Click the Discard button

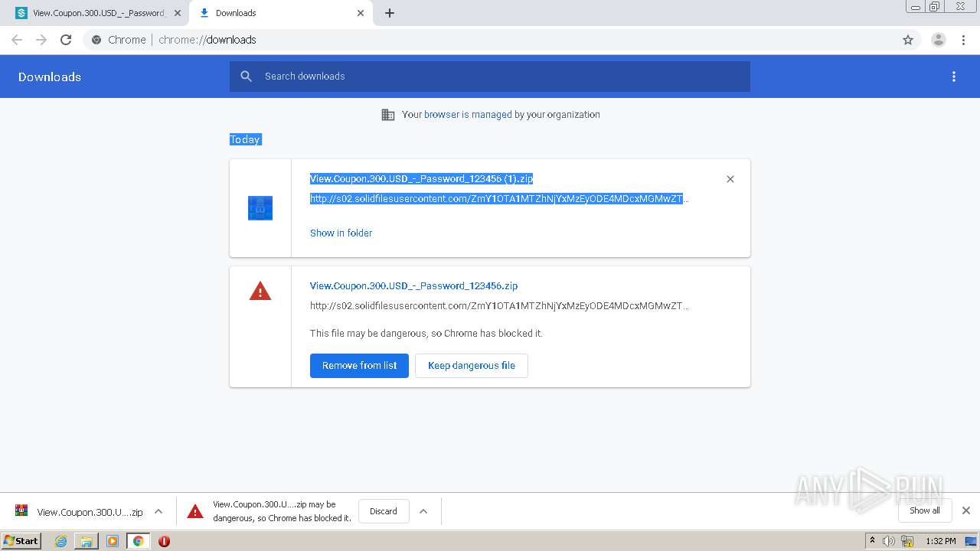(384, 511)
